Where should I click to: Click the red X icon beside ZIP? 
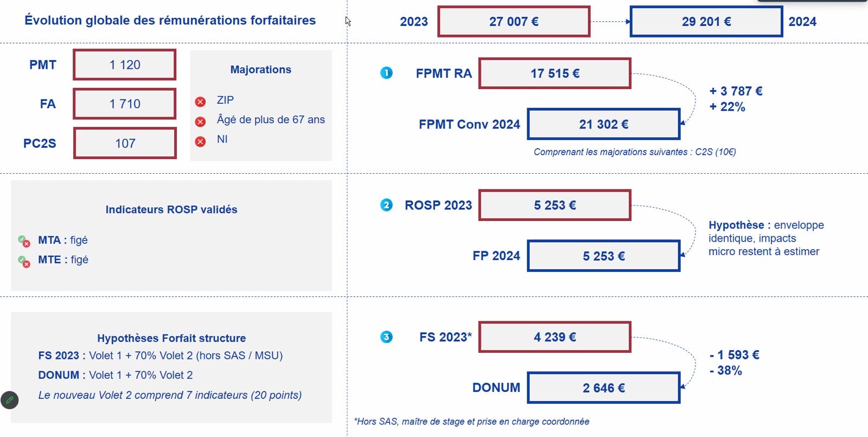pyautogui.click(x=200, y=102)
